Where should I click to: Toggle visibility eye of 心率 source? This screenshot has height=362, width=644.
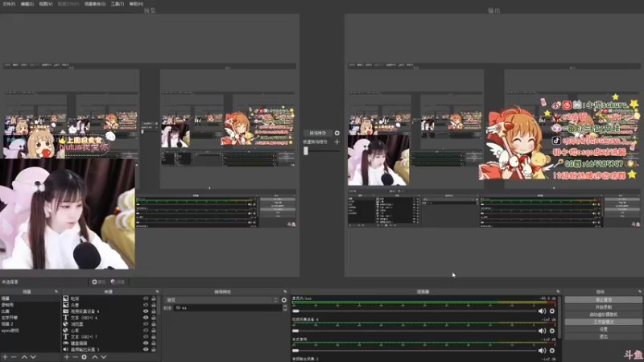tap(146, 331)
